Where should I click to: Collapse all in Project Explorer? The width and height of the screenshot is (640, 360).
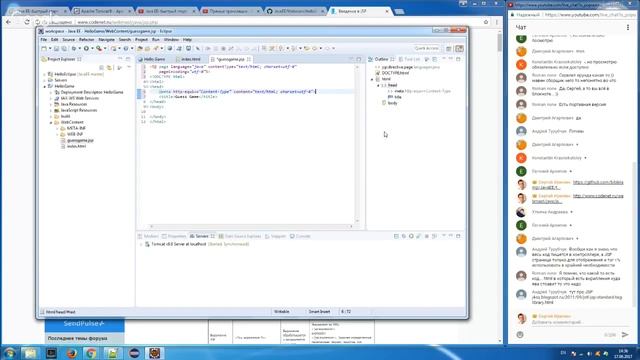102,67
